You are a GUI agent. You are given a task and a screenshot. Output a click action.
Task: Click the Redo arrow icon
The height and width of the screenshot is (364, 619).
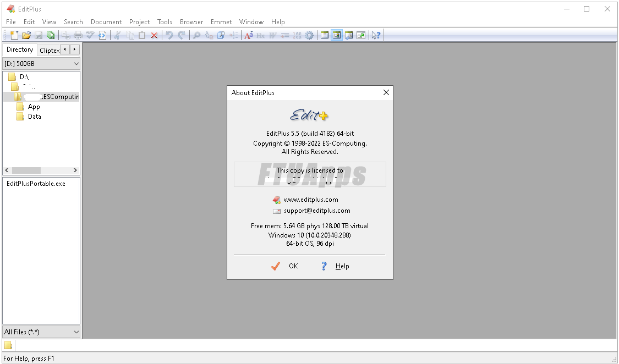point(182,35)
